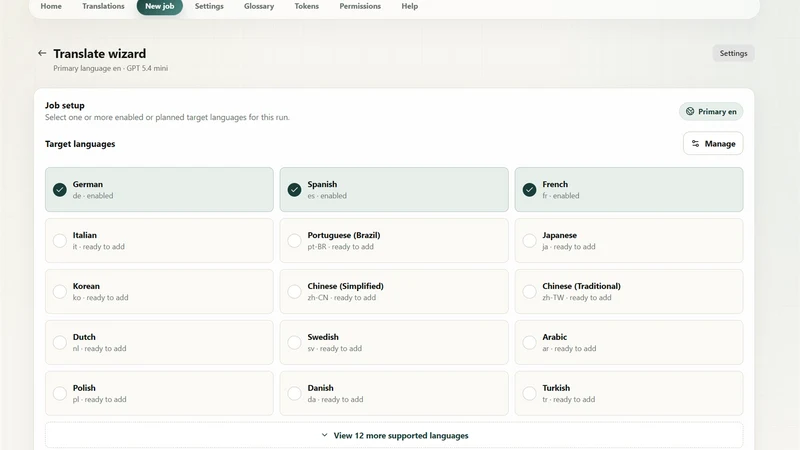Click the Translate wizard heading
Screen dimensions: 800x450
tap(99, 54)
